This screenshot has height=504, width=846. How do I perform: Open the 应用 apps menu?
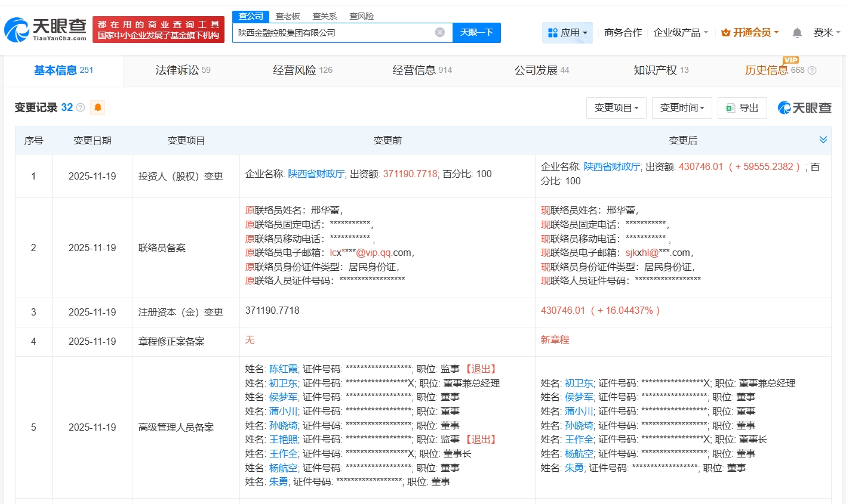tap(567, 33)
